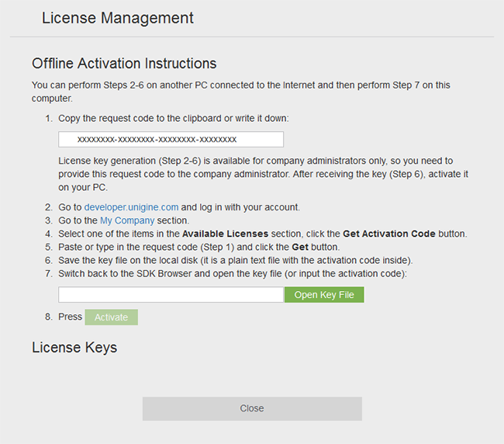
Task: Click the step 6 save key file instruction
Action: (x=235, y=260)
